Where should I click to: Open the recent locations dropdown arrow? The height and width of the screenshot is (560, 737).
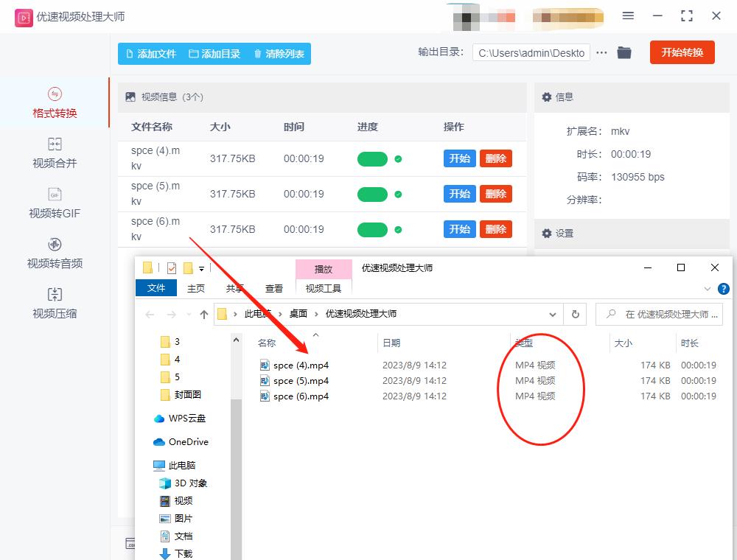coord(189,315)
